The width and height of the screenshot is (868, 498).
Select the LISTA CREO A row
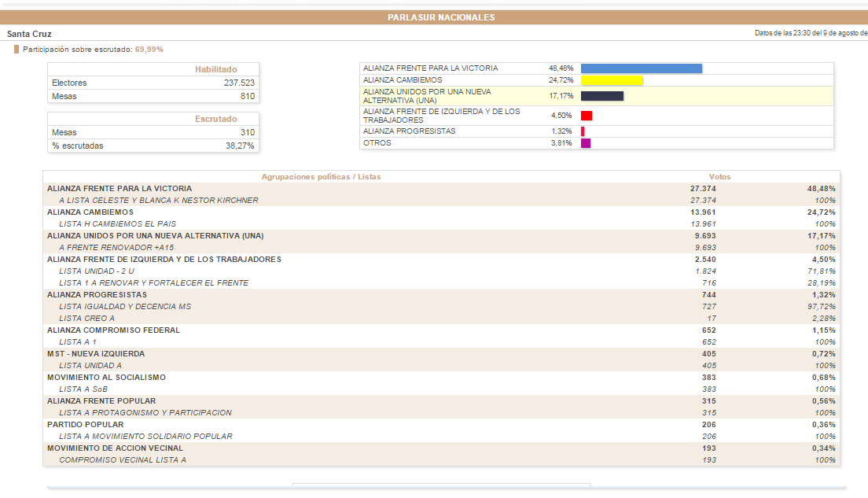441,318
